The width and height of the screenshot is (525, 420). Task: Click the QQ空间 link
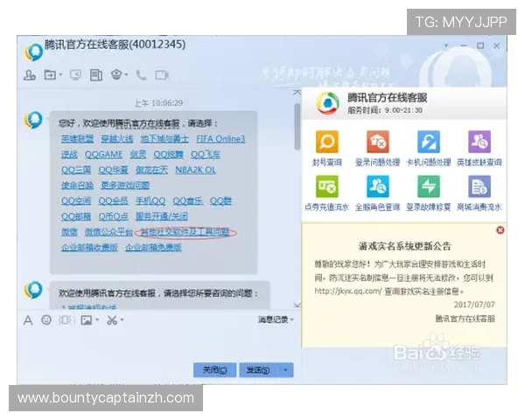click(x=76, y=200)
